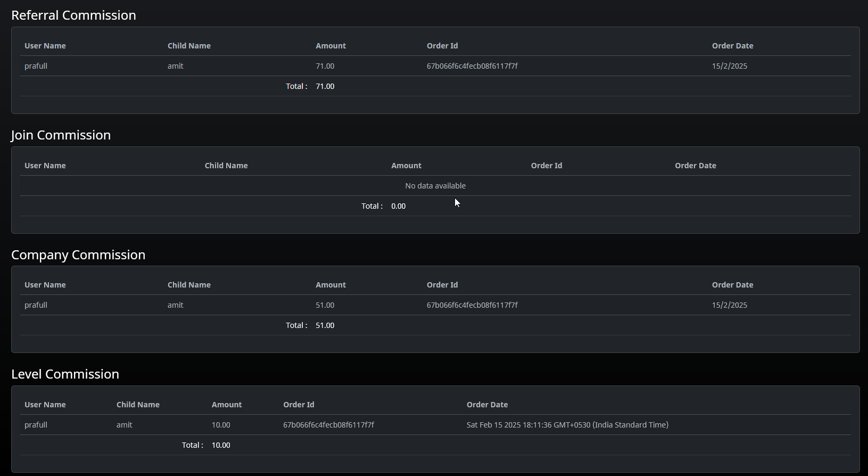Select 15/2/2025 date in Referral Commission row
This screenshot has width=868, height=476.
[729, 66]
